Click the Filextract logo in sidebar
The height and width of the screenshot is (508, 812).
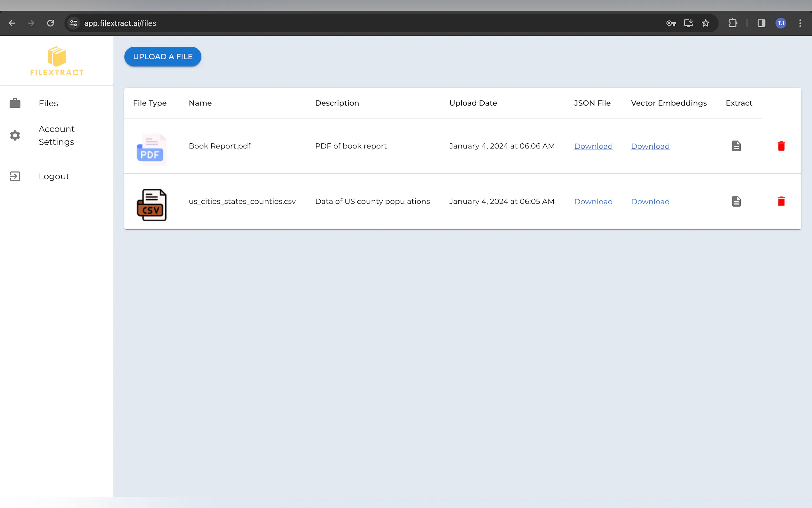[x=57, y=61]
